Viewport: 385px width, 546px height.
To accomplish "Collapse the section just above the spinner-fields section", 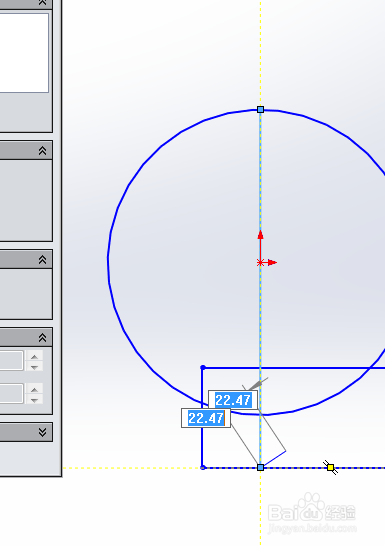I will pos(42,259).
